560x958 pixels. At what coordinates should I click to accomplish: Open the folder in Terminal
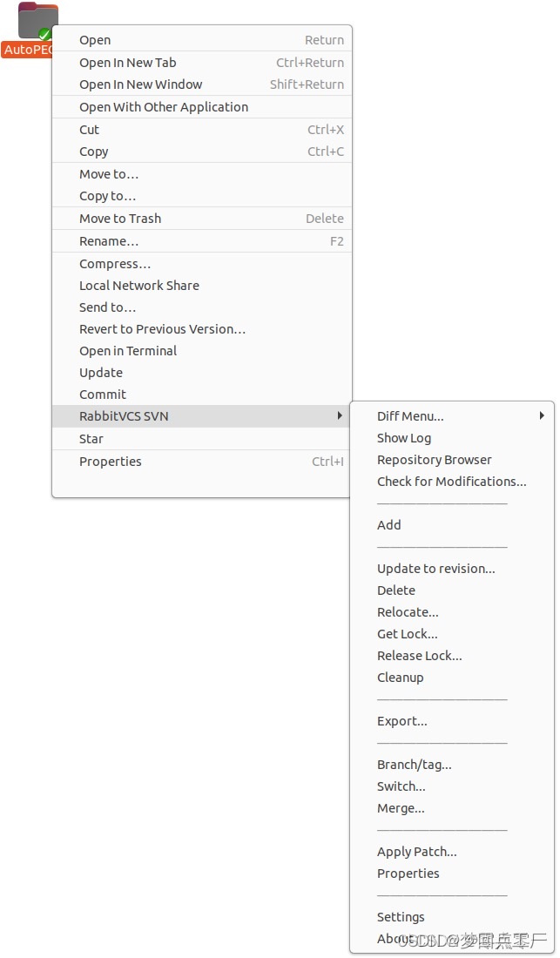[127, 351]
